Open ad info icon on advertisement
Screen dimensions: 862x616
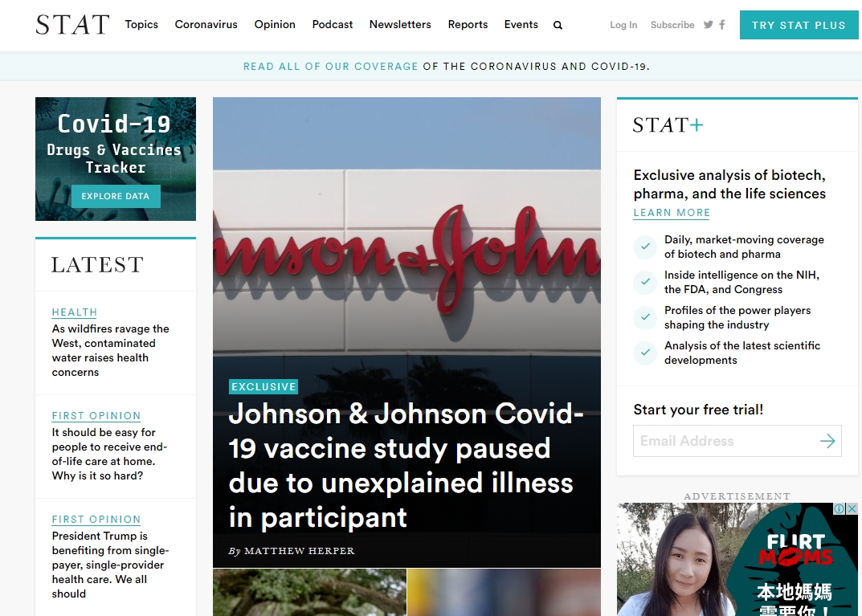coord(840,509)
